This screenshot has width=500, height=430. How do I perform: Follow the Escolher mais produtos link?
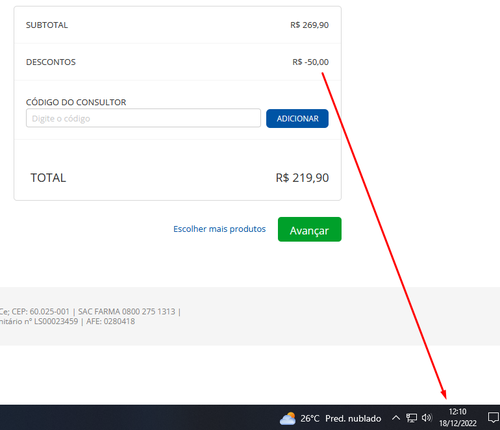pyautogui.click(x=219, y=229)
